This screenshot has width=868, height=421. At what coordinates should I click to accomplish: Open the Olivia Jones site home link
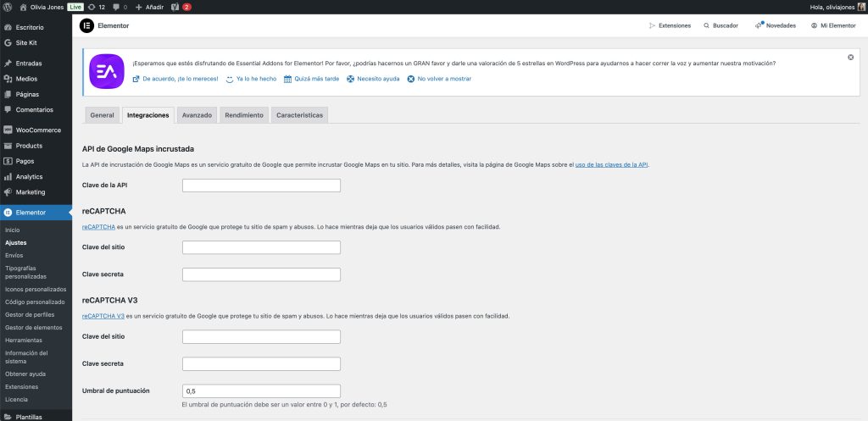[x=42, y=7]
